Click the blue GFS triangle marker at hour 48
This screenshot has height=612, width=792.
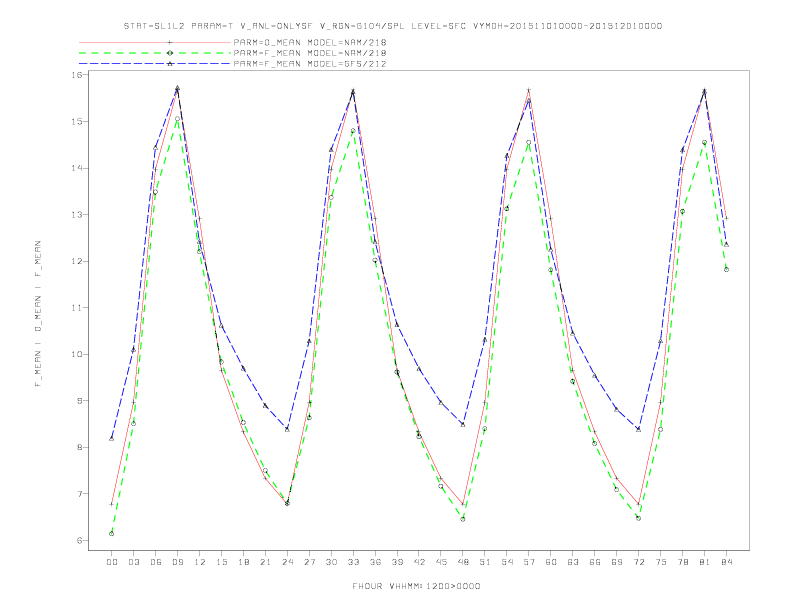463,424
